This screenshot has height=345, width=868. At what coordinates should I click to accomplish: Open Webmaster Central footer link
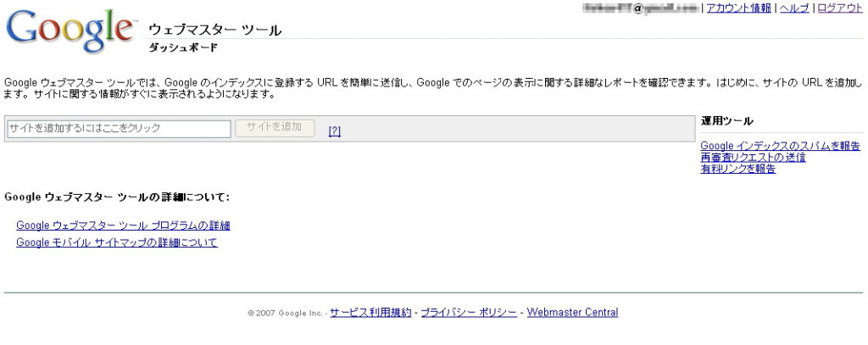tap(572, 312)
